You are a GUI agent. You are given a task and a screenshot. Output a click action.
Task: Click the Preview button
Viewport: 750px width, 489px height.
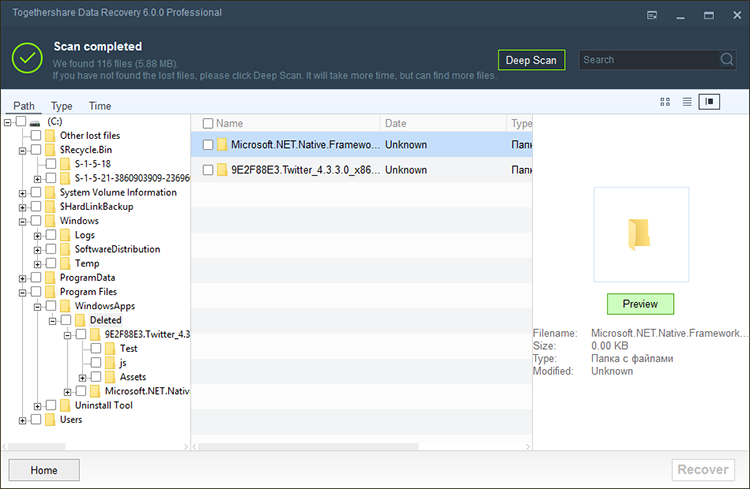point(640,304)
